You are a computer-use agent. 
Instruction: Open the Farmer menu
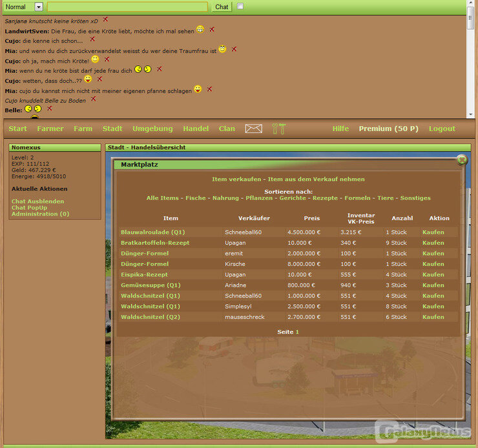point(50,128)
